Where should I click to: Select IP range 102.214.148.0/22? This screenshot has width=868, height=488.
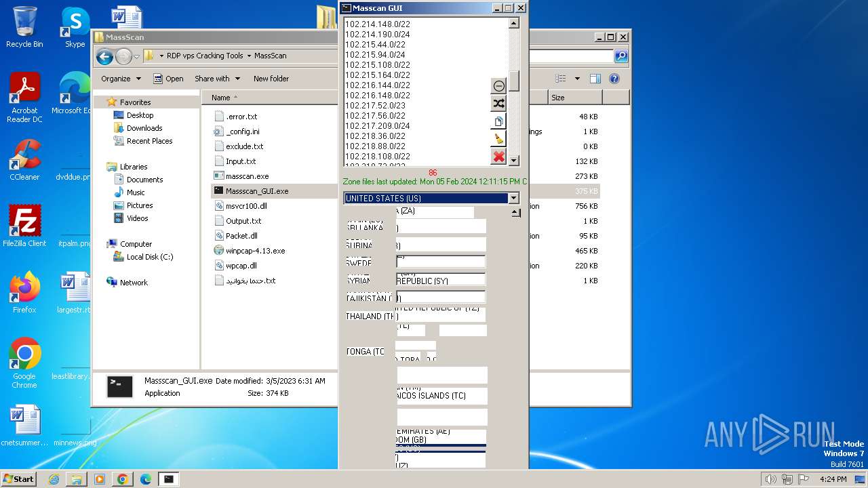coord(378,24)
